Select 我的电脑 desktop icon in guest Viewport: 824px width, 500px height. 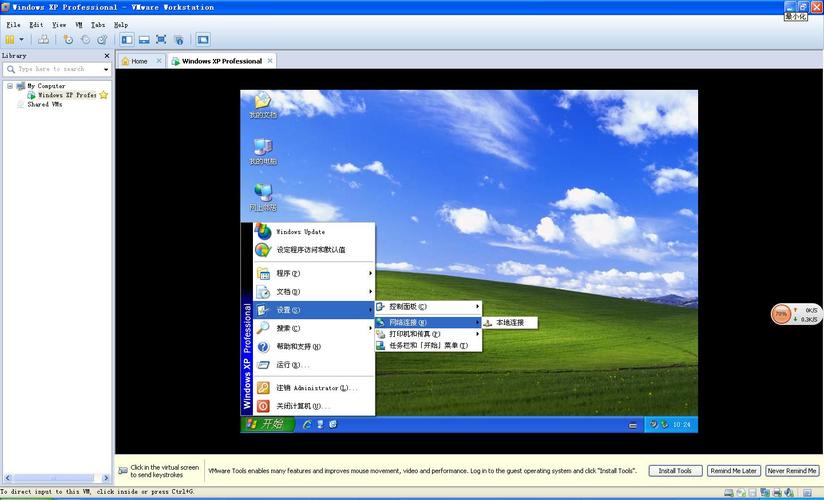coord(263,152)
